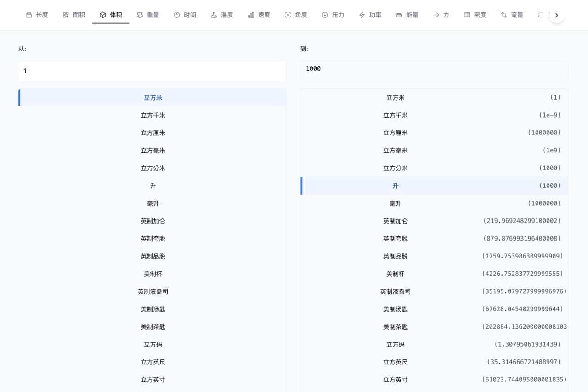Pick 立方分米 in the from list
Viewport: 588px width, 392px height.
pyautogui.click(x=152, y=168)
